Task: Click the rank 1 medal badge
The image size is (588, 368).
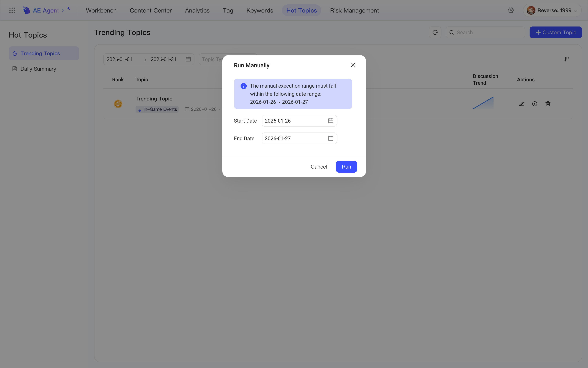Action: (x=118, y=104)
